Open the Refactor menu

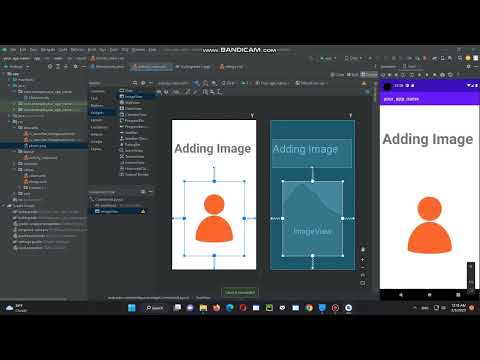77,50
